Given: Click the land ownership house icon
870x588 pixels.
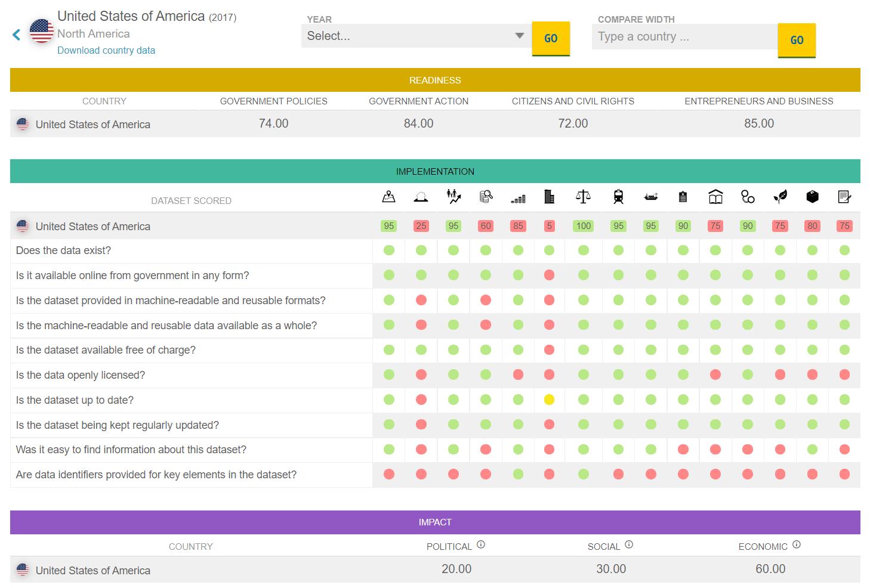Looking at the screenshot, I should [x=421, y=197].
